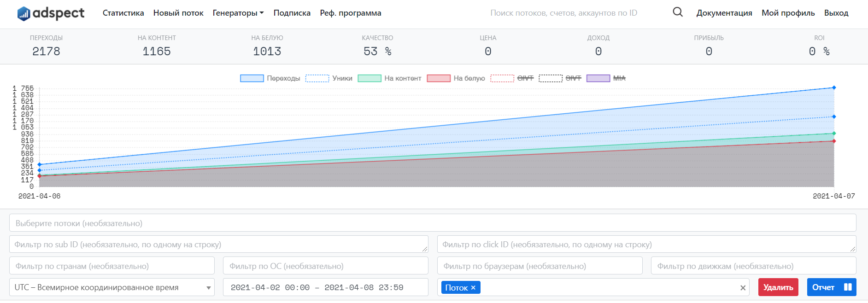Click the Выход logout link

(x=836, y=13)
